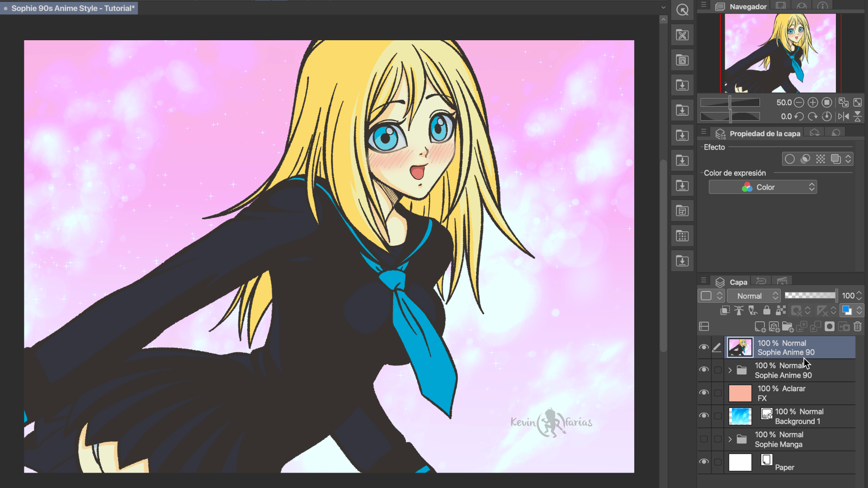
Task: Expand the Sophie Anime 90 folder
Action: tap(730, 370)
